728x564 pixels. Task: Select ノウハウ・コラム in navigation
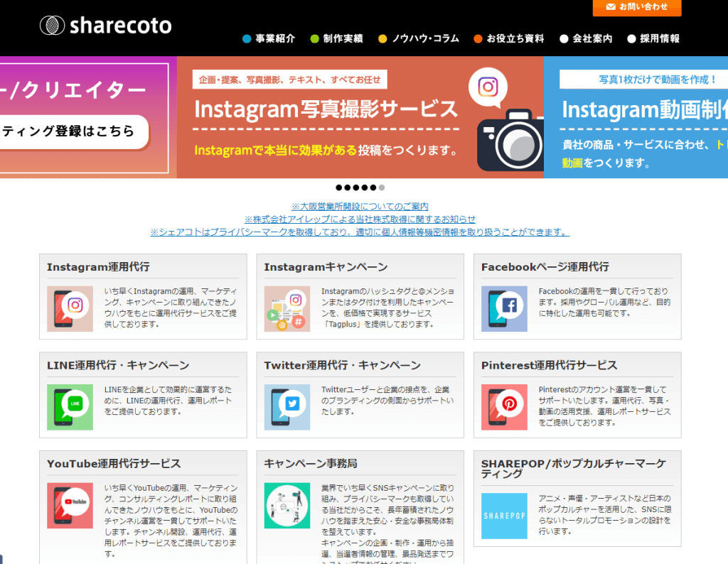pyautogui.click(x=419, y=39)
